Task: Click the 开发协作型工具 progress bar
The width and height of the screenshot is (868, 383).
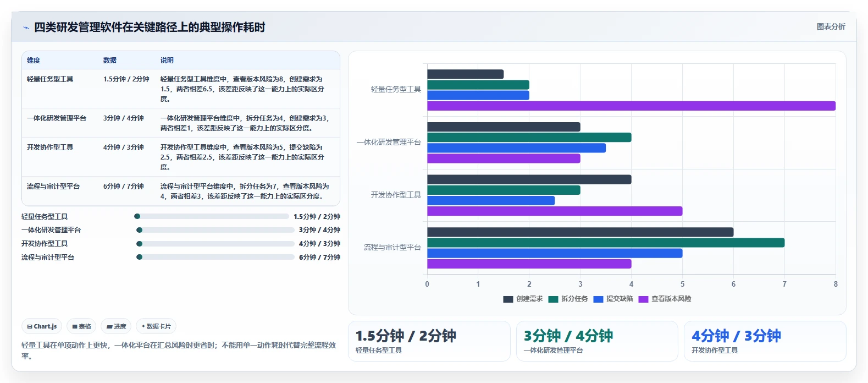Action: pos(215,244)
